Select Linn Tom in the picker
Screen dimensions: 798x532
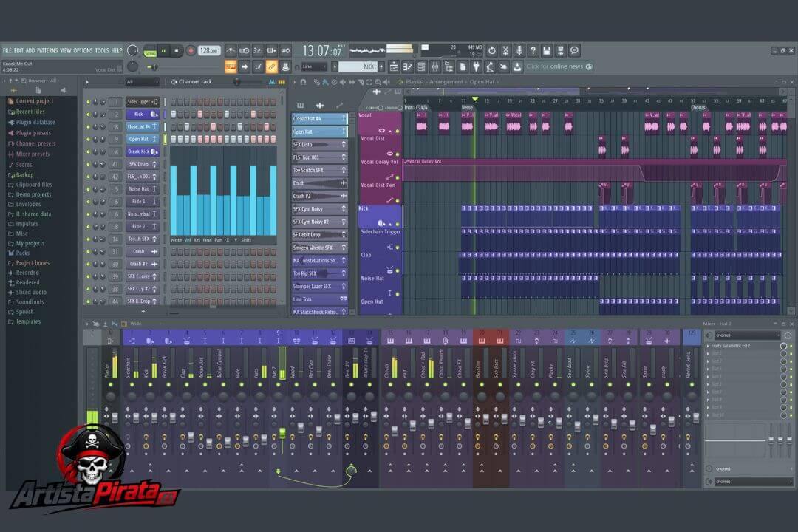319,299
